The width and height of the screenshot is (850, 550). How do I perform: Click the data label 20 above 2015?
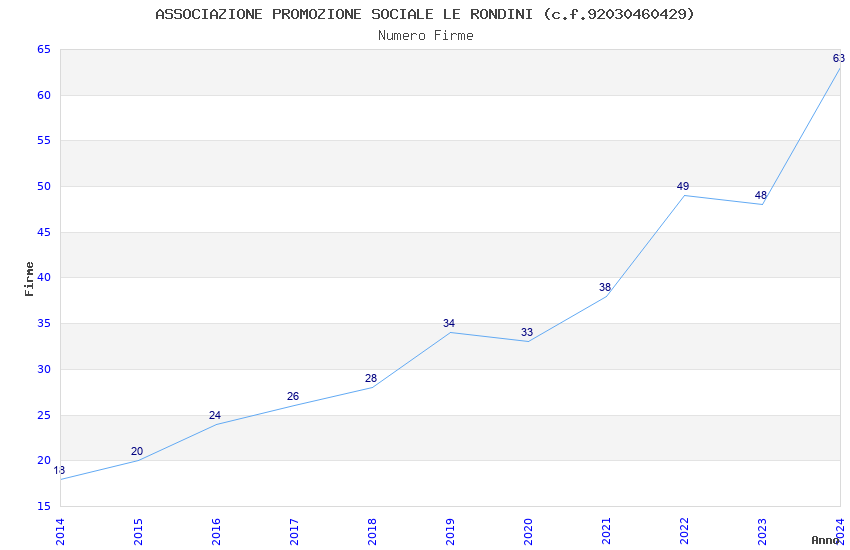137,451
